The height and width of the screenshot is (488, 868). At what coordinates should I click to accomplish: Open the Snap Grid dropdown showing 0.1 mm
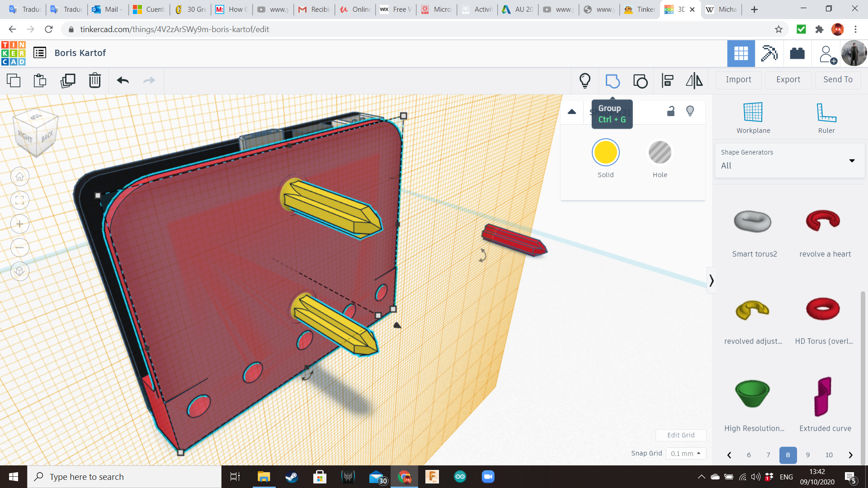(685, 453)
